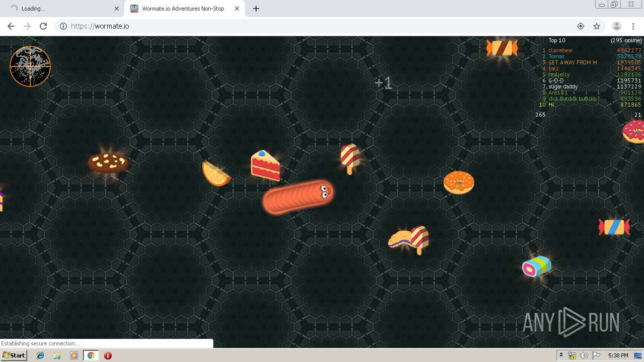644x362 pixels.
Task: Click the 295 online player count
Action: (x=626, y=40)
